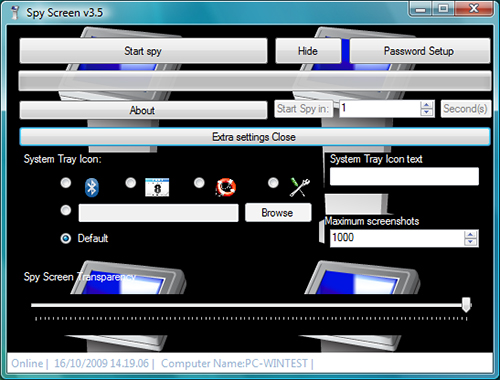This screenshot has width=500, height=380.
Task: Click the calendar tray icon image
Action: click(157, 187)
